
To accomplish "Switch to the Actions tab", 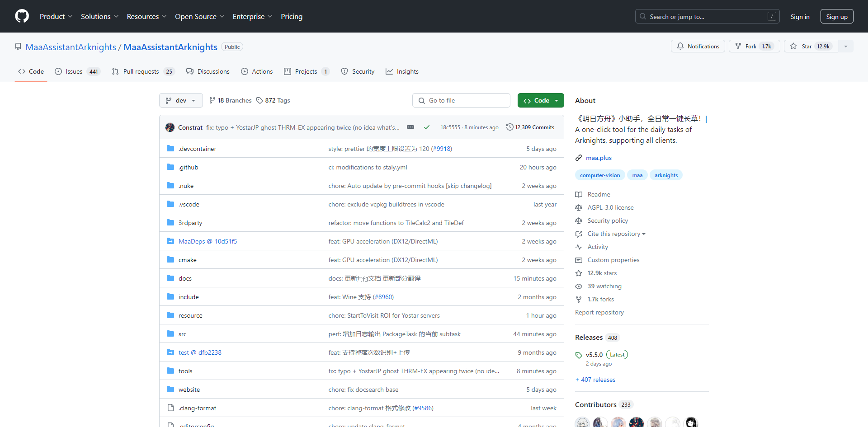I will click(x=257, y=71).
